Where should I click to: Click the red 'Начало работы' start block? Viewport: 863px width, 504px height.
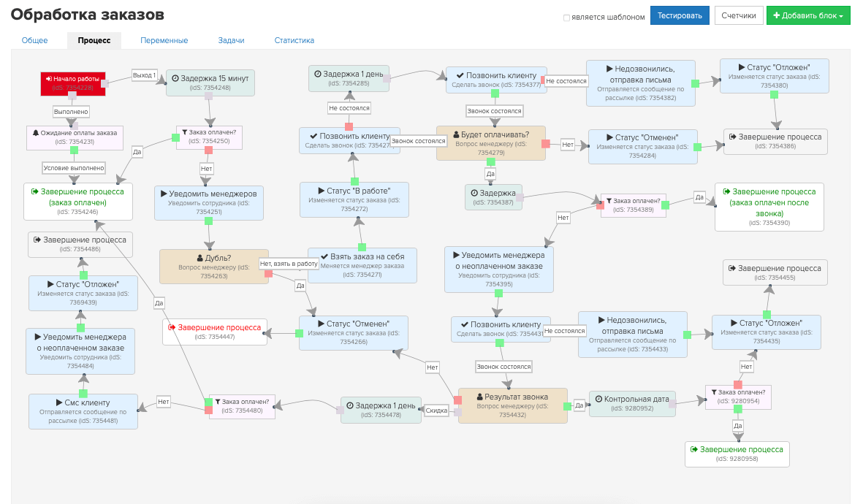pos(72,83)
